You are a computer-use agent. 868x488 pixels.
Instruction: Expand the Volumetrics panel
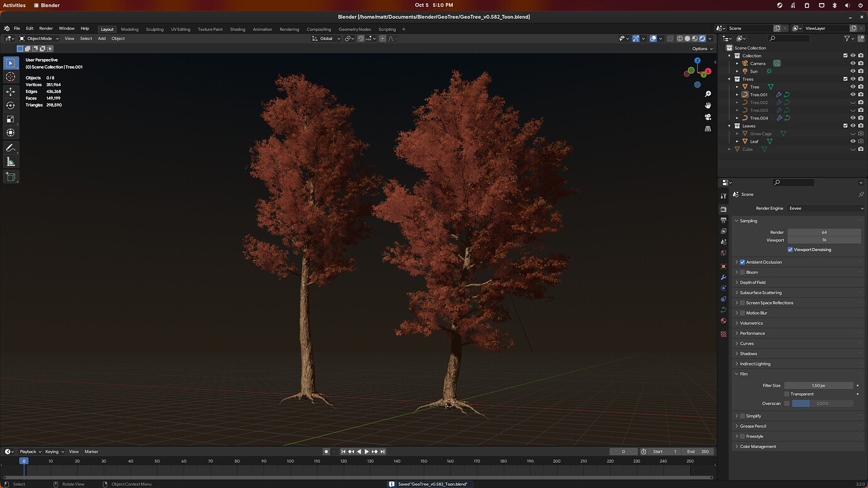tap(752, 323)
